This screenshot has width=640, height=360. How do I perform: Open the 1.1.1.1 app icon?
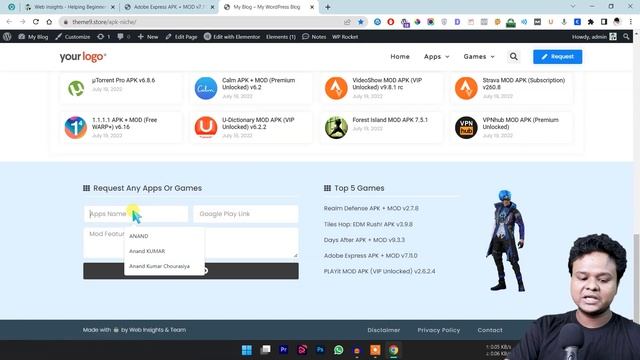(x=76, y=127)
